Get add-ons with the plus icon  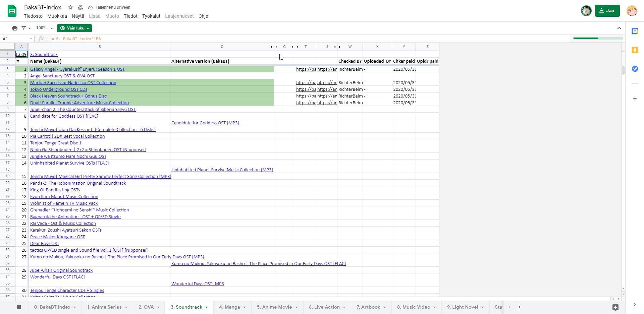coord(635,99)
